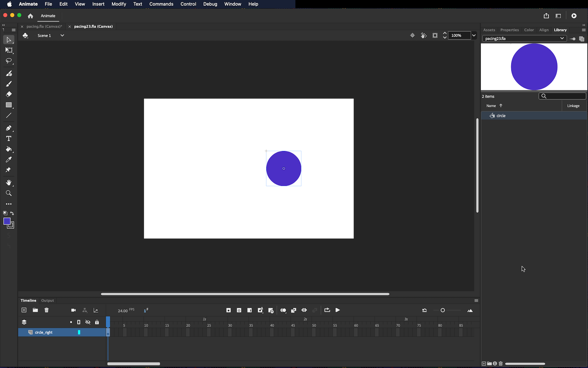This screenshot has height=368, width=588.
Task: Add a new layer in Timeline
Action: [x=24, y=310]
